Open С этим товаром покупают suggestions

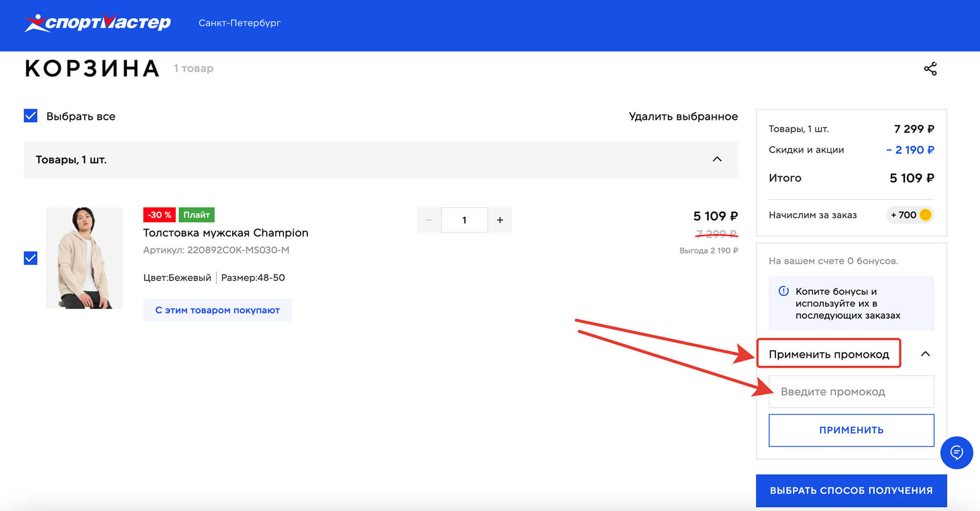(x=217, y=310)
